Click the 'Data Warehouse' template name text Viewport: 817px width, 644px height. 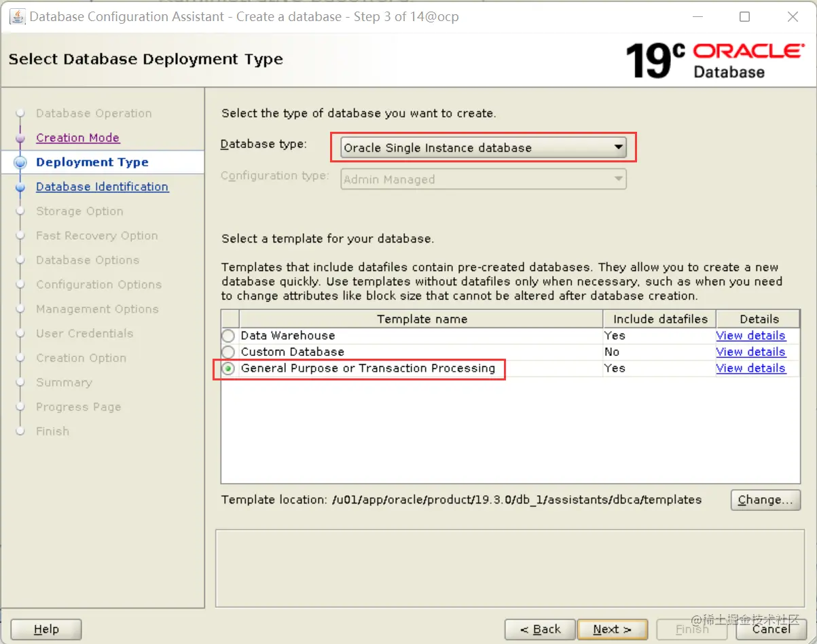(288, 336)
